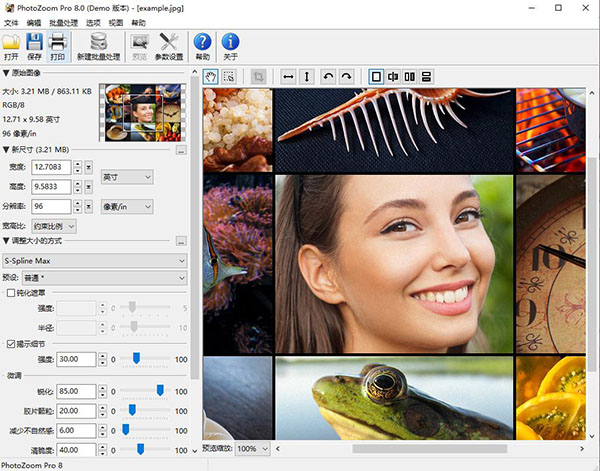Rotate the image clockwise
The width and height of the screenshot is (600, 471).
click(346, 76)
